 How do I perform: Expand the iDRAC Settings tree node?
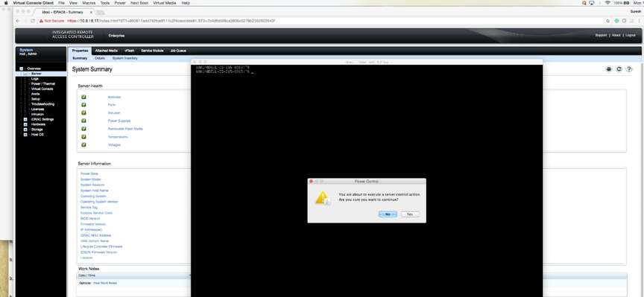click(25, 119)
